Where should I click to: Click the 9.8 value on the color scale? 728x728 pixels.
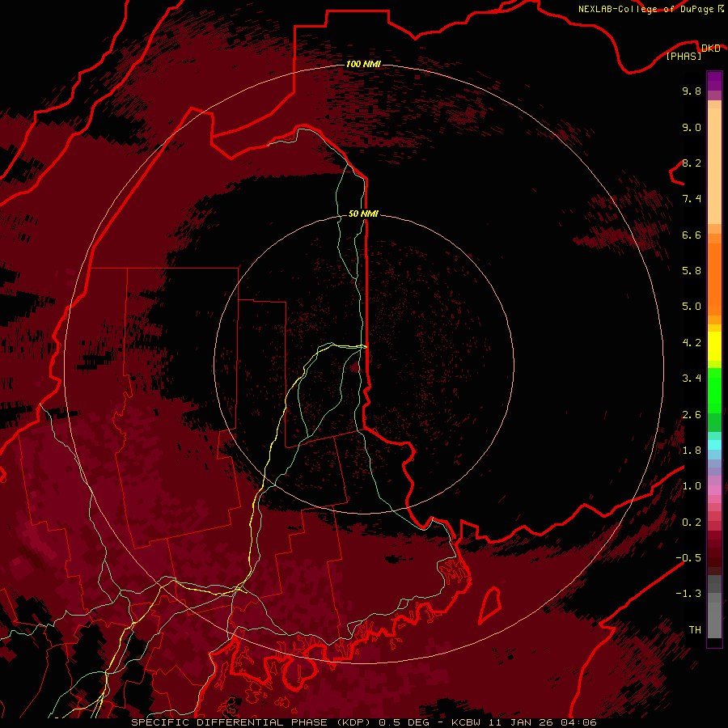click(692, 91)
